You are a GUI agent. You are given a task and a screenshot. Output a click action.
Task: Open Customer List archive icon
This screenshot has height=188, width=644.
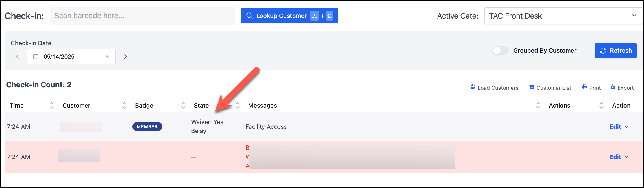click(532, 87)
